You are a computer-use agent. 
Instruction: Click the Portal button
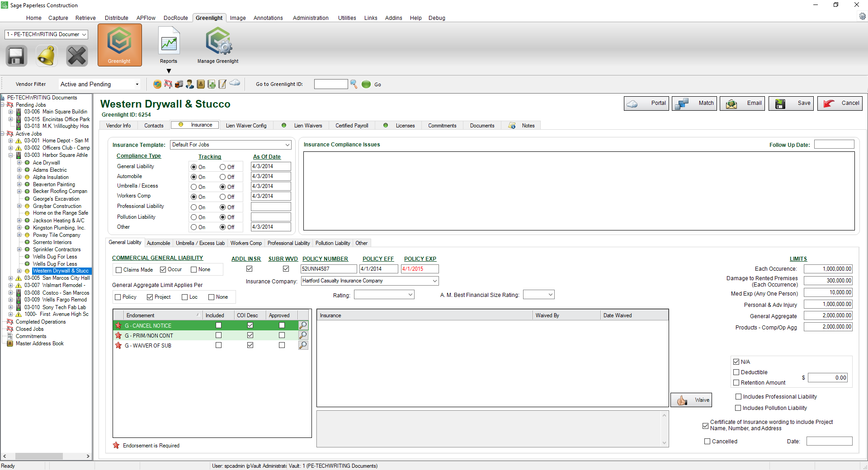pos(646,103)
